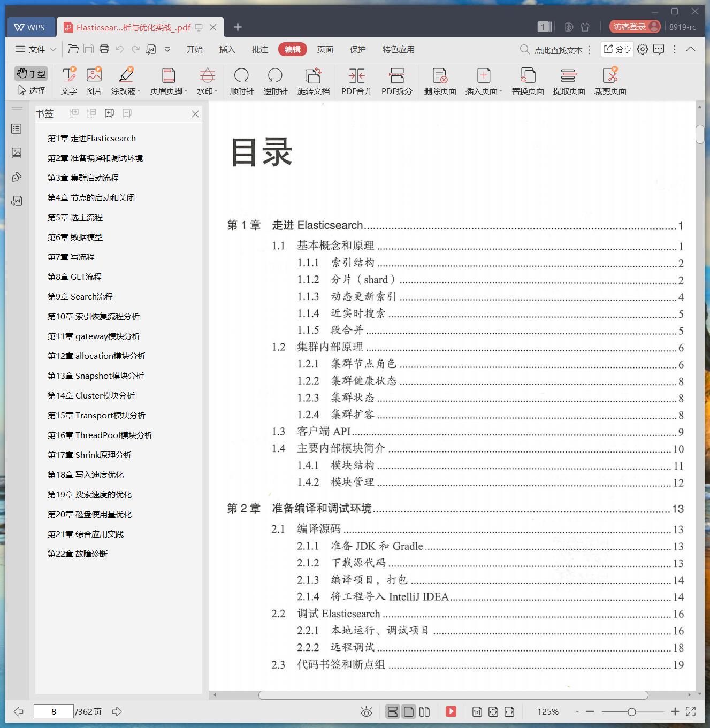Open the 开始 tab
This screenshot has height=728, width=710.
click(x=195, y=49)
